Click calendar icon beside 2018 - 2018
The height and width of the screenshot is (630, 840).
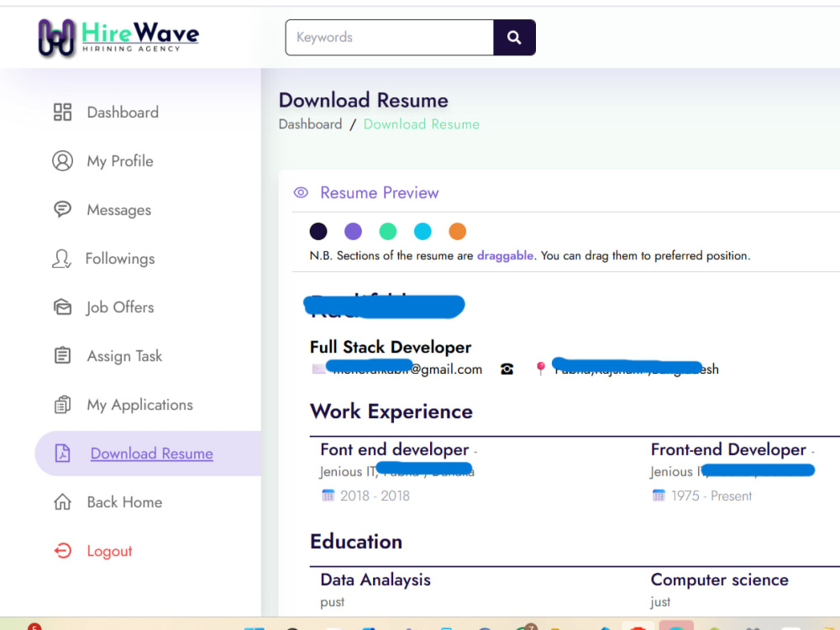click(x=328, y=495)
